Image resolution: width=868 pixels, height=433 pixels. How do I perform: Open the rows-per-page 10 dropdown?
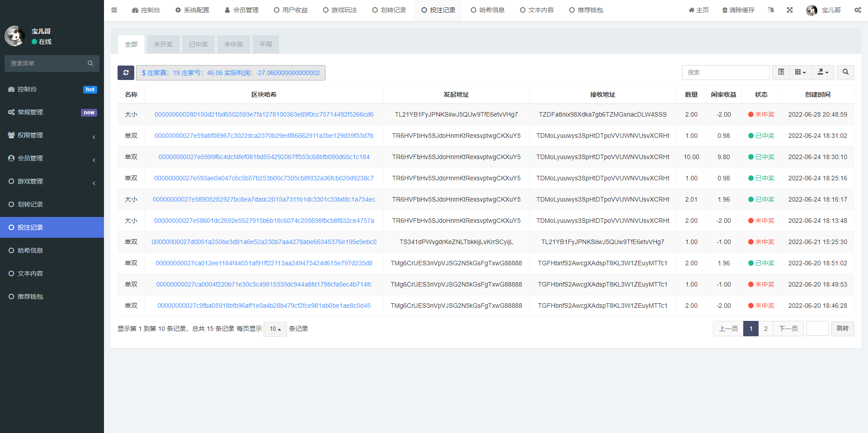pyautogui.click(x=275, y=329)
